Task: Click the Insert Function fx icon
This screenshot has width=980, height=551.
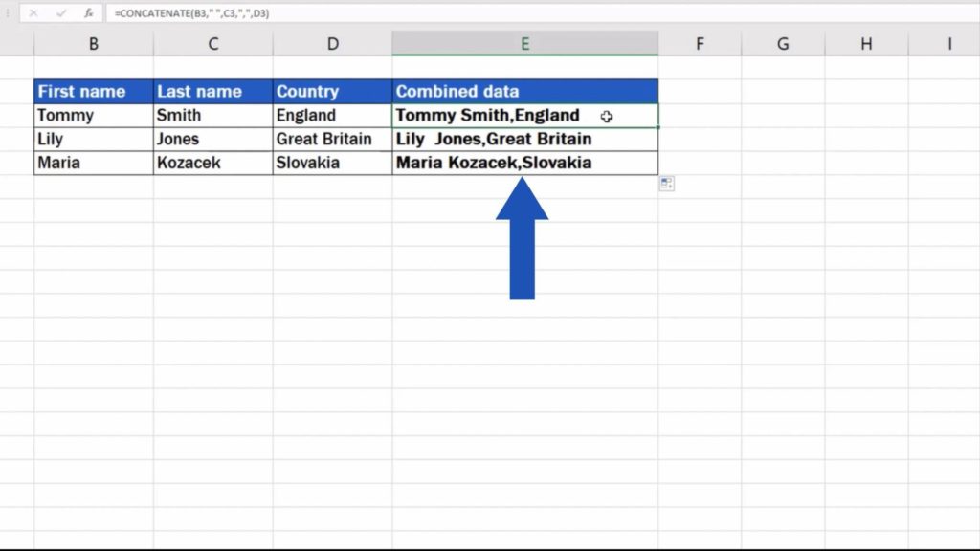Action: 87,13
